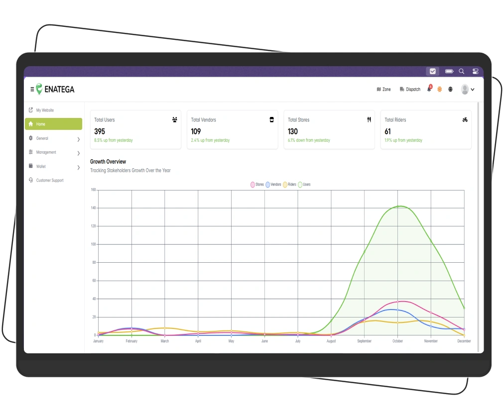Click the Total Users people icon
This screenshot has width=504, height=420.
(174, 120)
